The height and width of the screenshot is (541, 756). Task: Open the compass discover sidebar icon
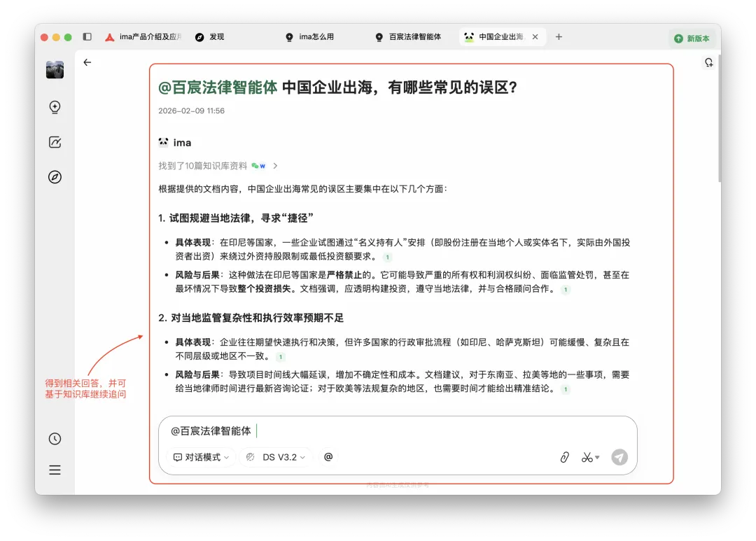pyautogui.click(x=55, y=177)
